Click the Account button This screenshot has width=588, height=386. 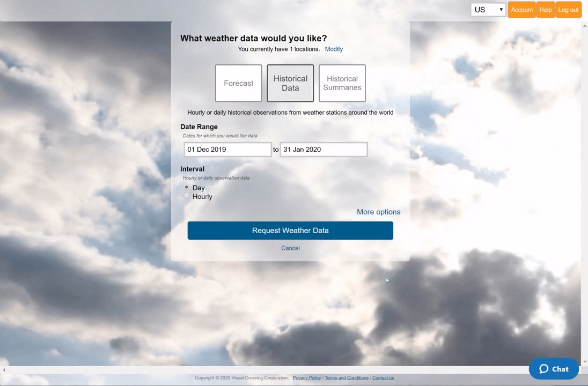[521, 10]
